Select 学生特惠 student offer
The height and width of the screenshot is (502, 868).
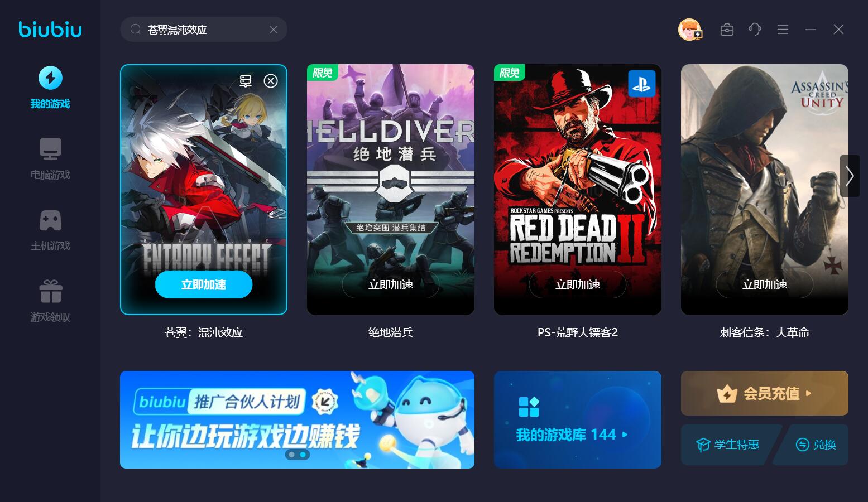(x=728, y=445)
